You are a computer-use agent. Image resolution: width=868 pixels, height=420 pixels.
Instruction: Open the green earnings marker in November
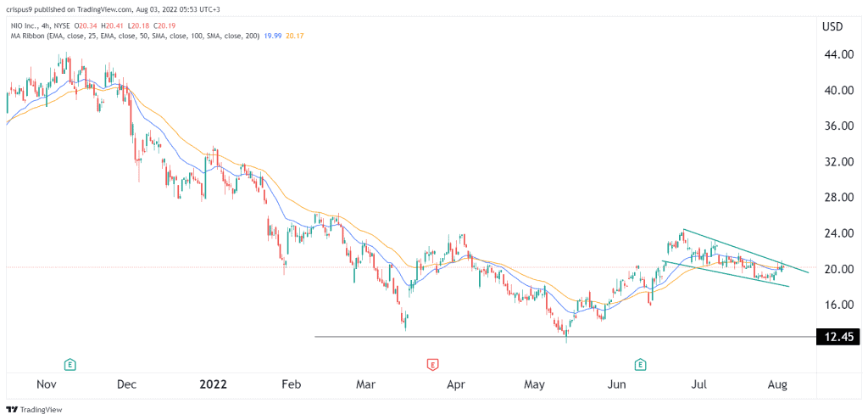(x=69, y=365)
